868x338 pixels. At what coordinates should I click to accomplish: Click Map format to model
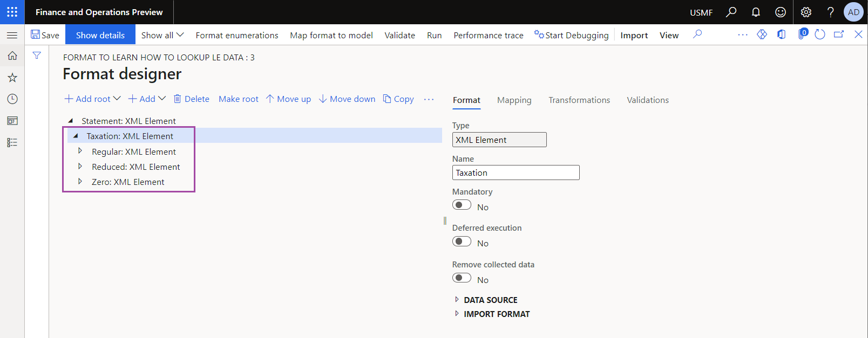(x=331, y=35)
